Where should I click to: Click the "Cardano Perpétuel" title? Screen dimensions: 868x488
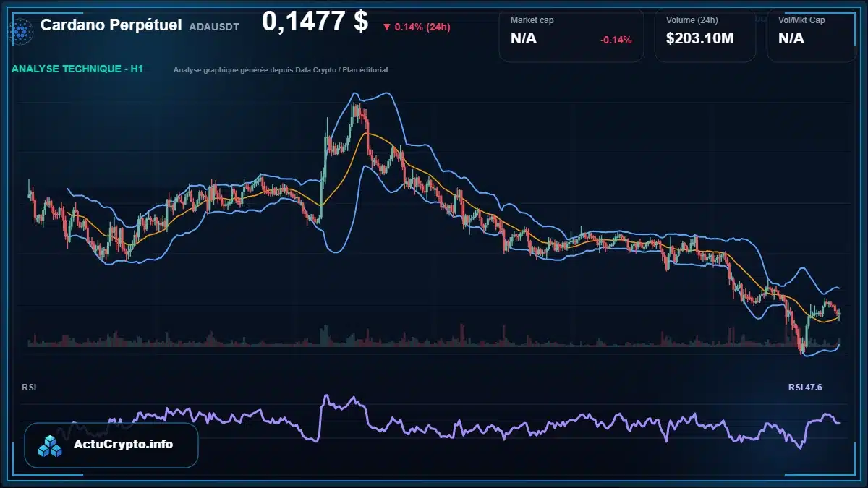(x=111, y=25)
